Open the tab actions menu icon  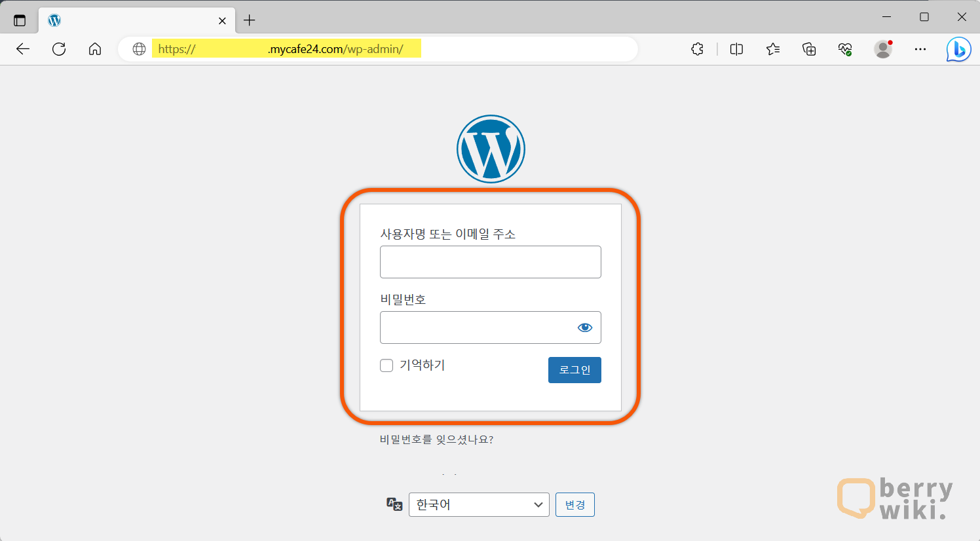[20, 20]
